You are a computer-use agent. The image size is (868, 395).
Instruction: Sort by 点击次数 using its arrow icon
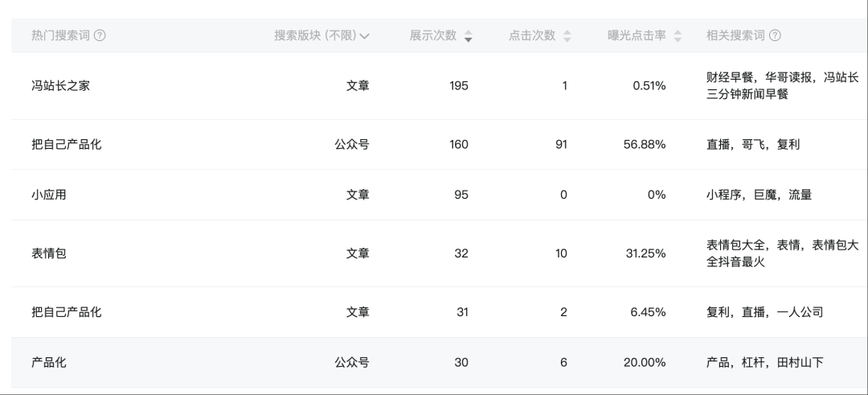[x=567, y=36]
